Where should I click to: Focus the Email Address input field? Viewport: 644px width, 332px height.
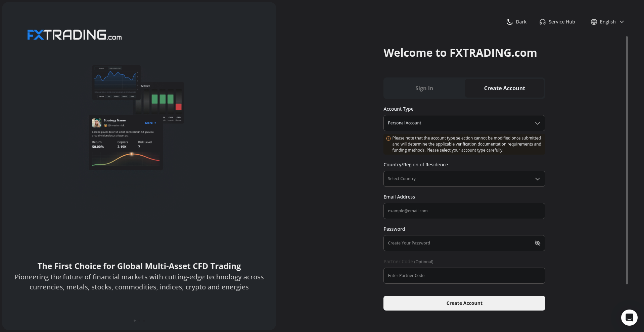click(464, 211)
